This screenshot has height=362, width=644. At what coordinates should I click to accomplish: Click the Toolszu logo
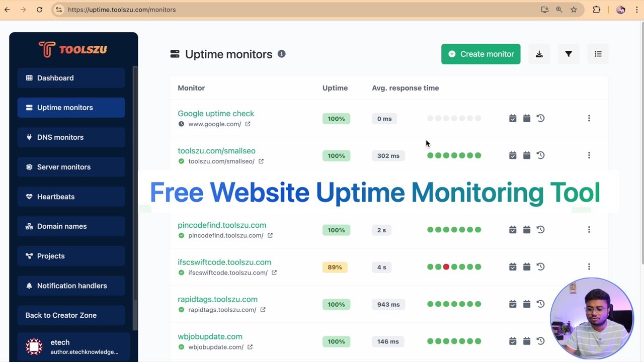(x=73, y=49)
